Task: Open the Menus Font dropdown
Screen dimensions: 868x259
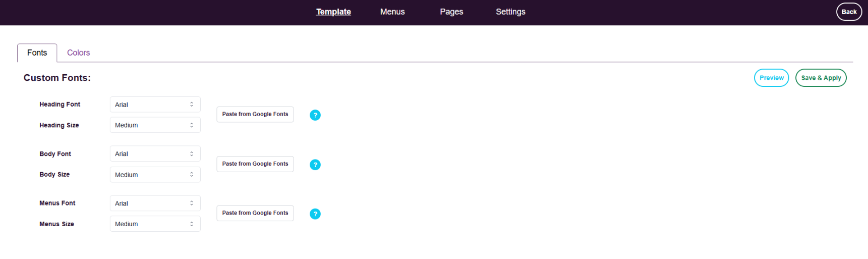Action: pyautogui.click(x=155, y=203)
